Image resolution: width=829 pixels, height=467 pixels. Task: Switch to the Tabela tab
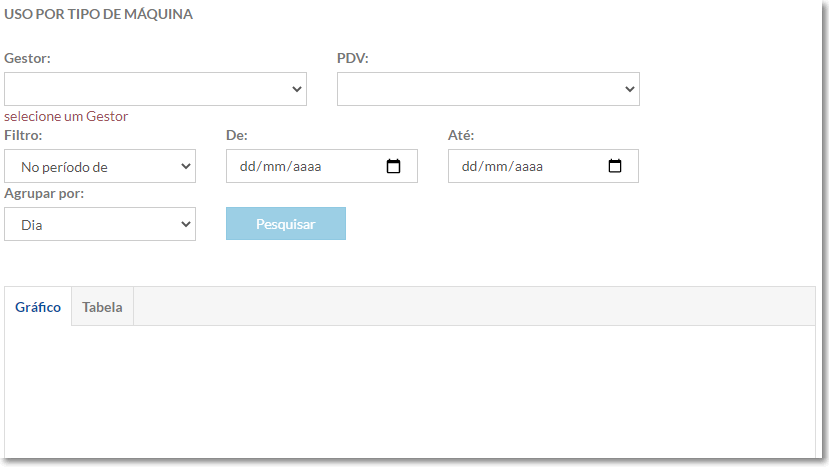(102, 307)
